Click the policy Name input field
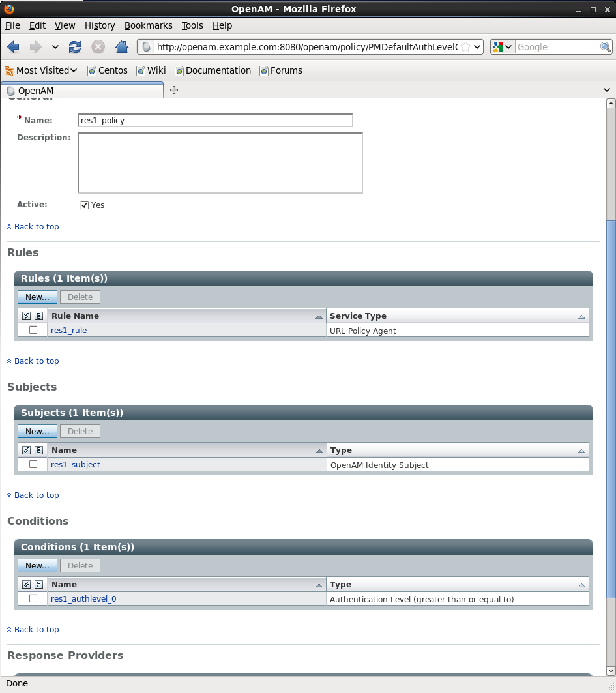Screen dimensions: 616x693 click(215, 120)
